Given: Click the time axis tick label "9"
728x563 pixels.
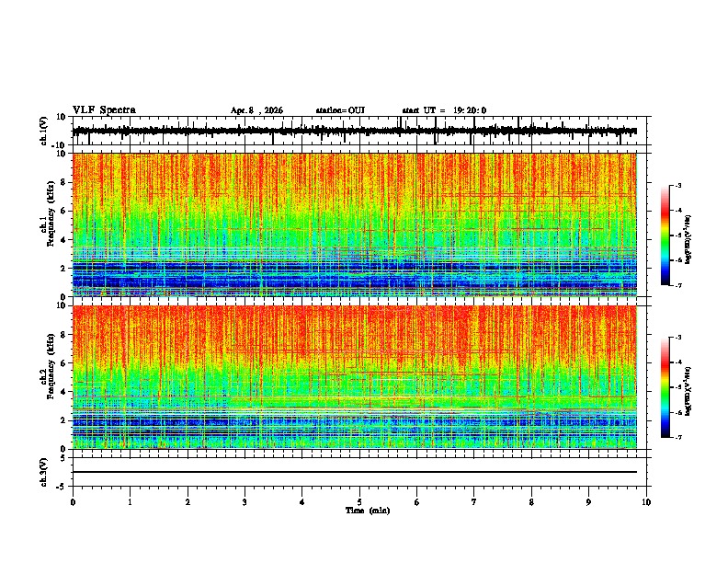Looking at the screenshot, I should [x=588, y=502].
